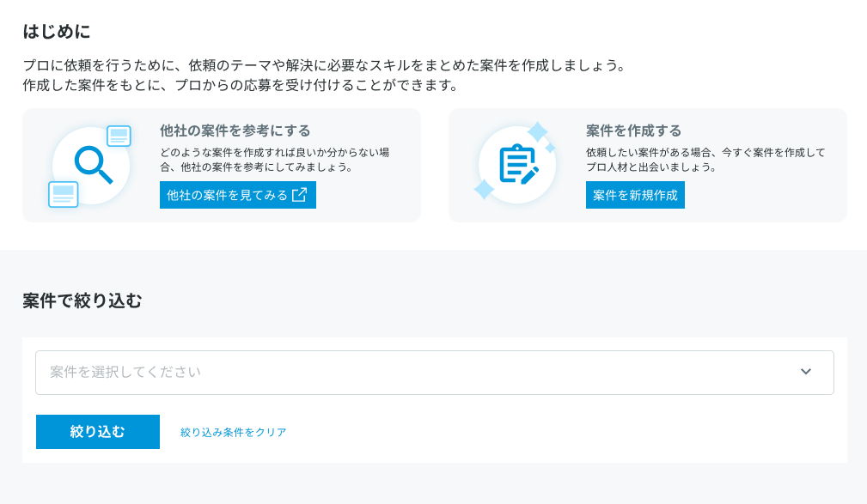The height and width of the screenshot is (504, 867).
Task: Clear filters via 絞り込み条件をクリア link
Action: point(234,432)
